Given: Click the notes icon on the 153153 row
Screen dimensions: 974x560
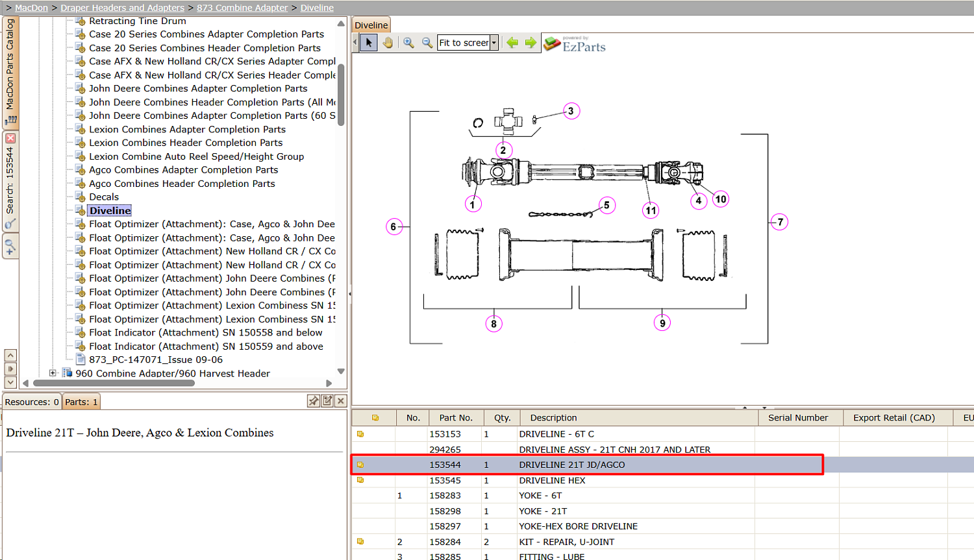Looking at the screenshot, I should pyautogui.click(x=360, y=434).
